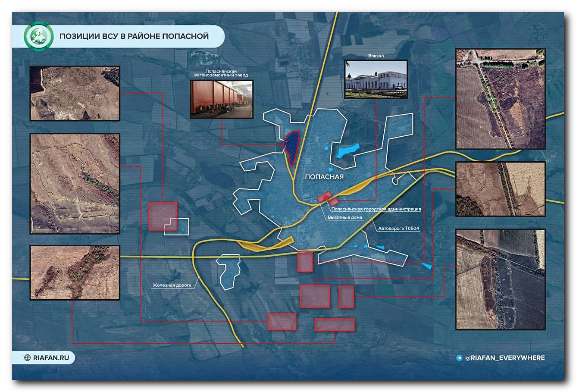Click the red dot marker at city administration
The image size is (576, 392).
click(326, 198)
